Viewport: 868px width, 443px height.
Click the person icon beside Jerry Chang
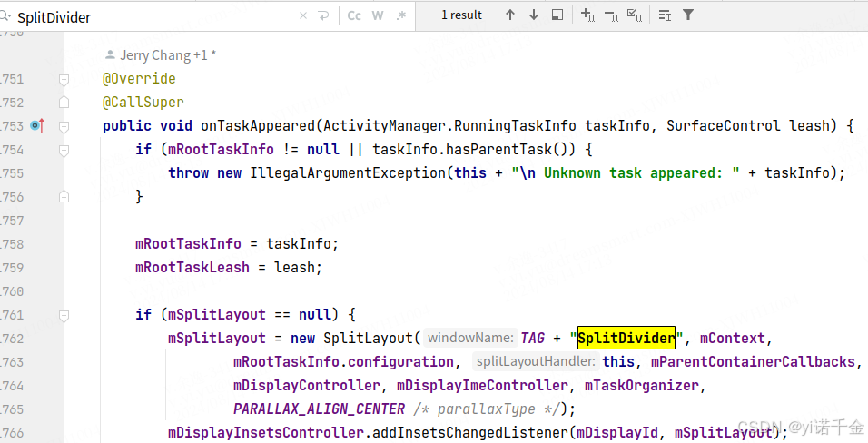(110, 54)
